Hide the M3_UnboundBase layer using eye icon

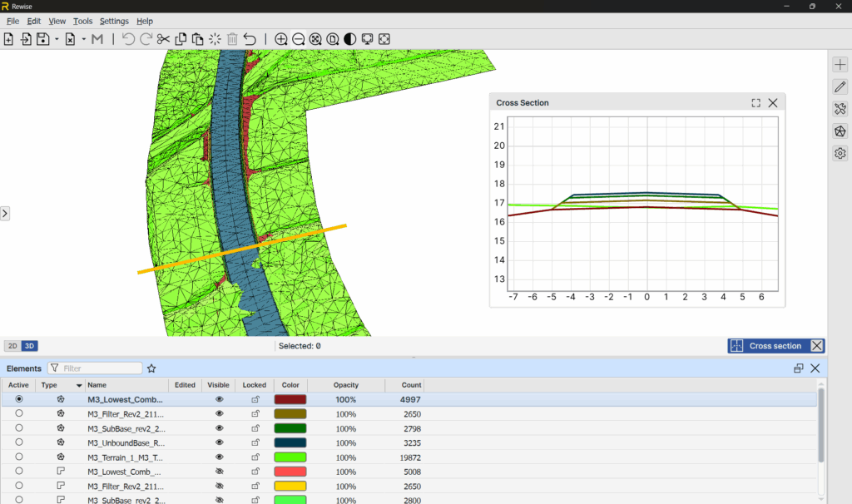[220, 442]
